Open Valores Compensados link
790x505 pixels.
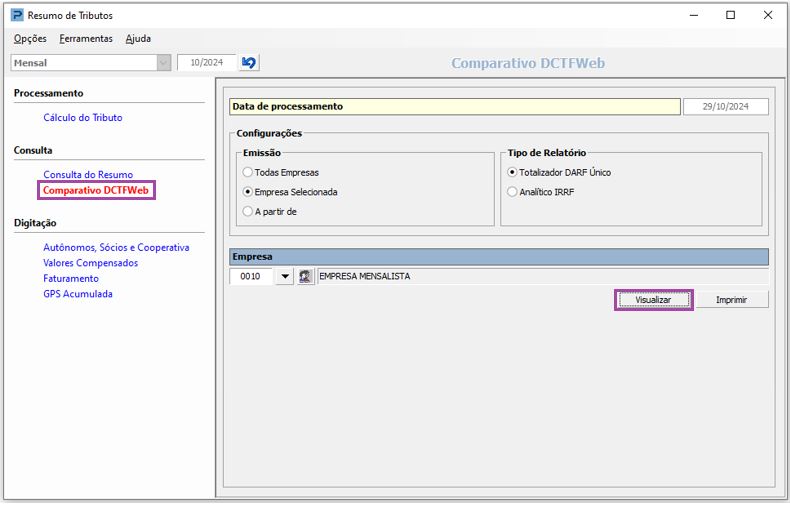click(x=91, y=263)
